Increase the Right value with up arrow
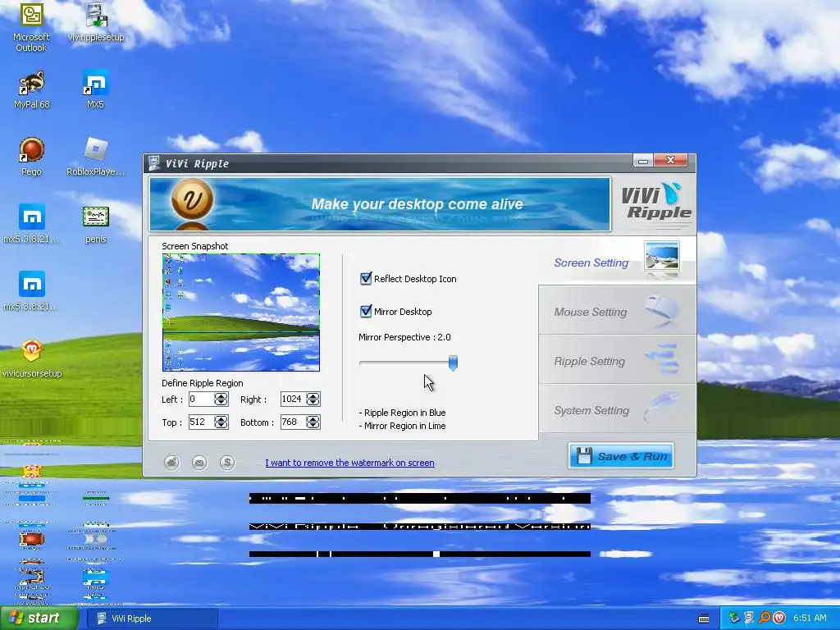 coord(313,395)
